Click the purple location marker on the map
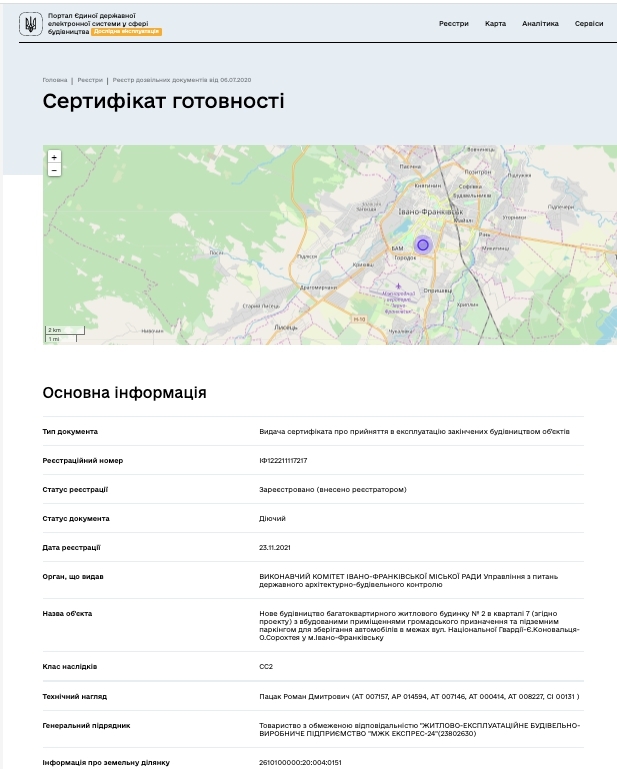Image resolution: width=617 pixels, height=769 pixels. tap(422, 244)
